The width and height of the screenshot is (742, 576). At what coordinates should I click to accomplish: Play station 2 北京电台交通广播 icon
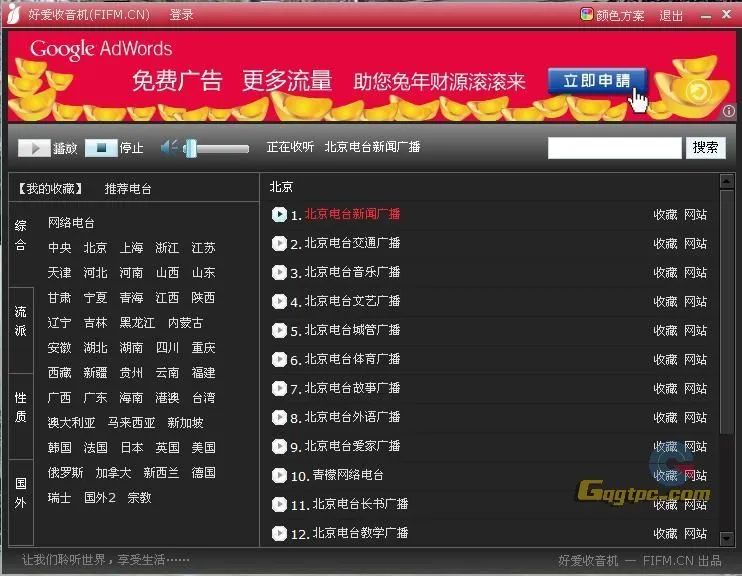click(279, 243)
